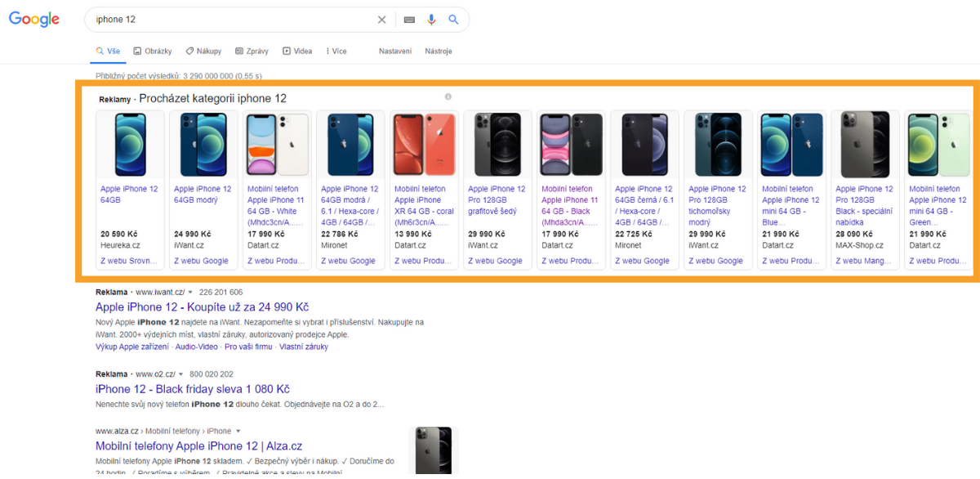Switch to the Obrázky tab
Image resolution: width=980 pixels, height=479 pixels.
(x=153, y=51)
